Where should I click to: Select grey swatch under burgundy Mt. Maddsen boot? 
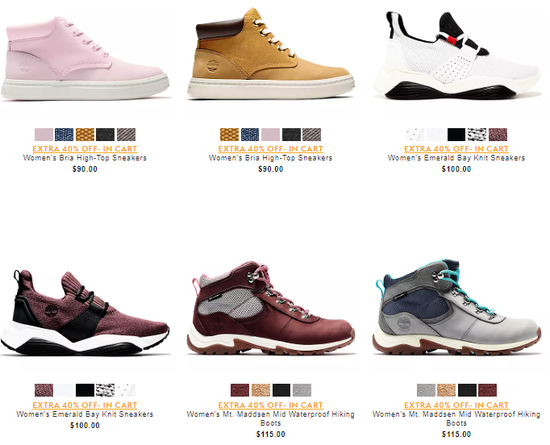point(302,390)
